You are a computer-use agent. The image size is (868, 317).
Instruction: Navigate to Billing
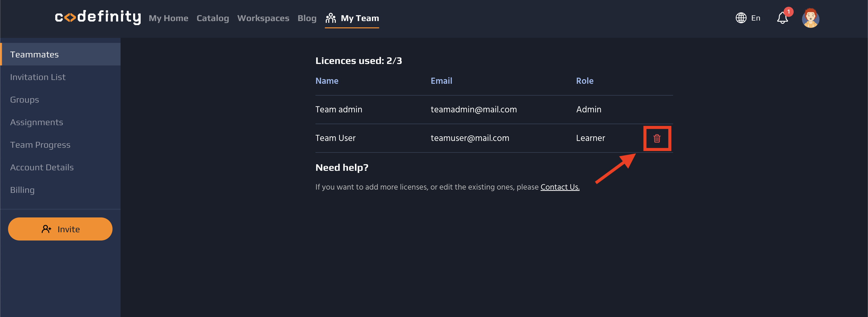click(x=22, y=189)
